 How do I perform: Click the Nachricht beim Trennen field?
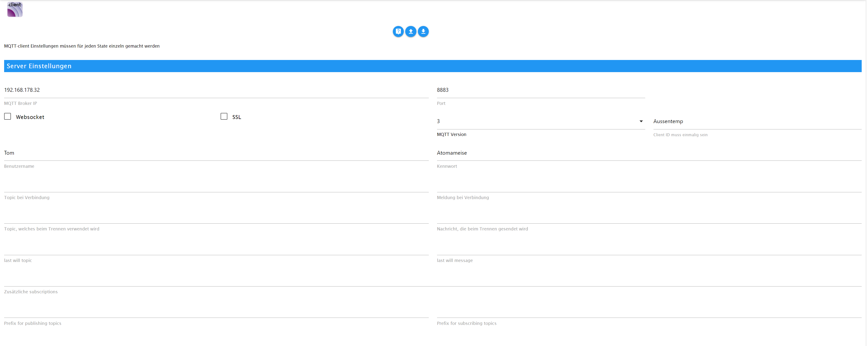pyautogui.click(x=649, y=216)
